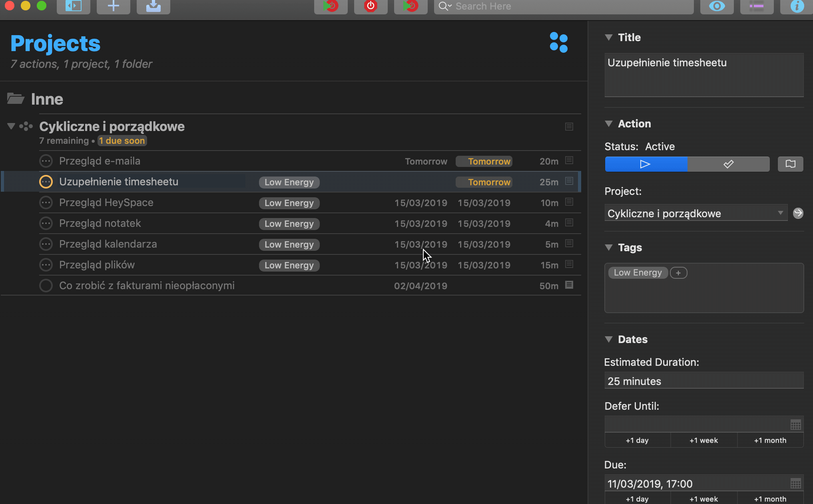This screenshot has height=504, width=813.
Task: Toggle the Inspector info button
Action: pos(797,6)
